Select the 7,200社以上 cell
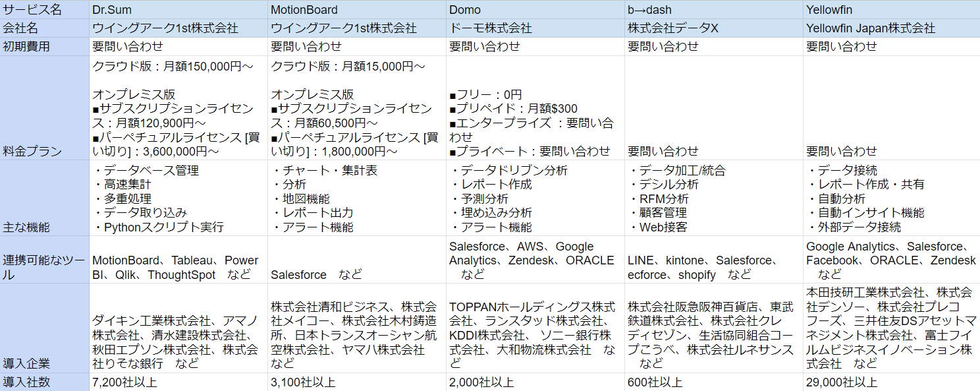Viewport: 980px width, 391px height. (x=178, y=382)
